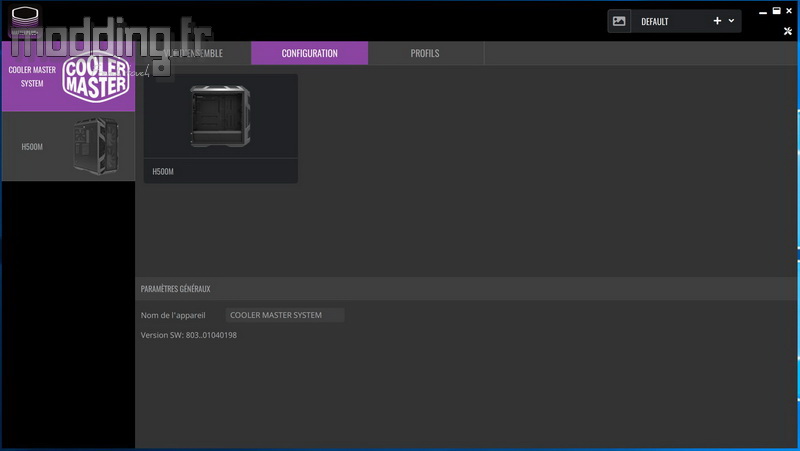Image resolution: width=800 pixels, height=451 pixels.
Task: Click the Cooler Master hexagon logo
Action: point(96,78)
